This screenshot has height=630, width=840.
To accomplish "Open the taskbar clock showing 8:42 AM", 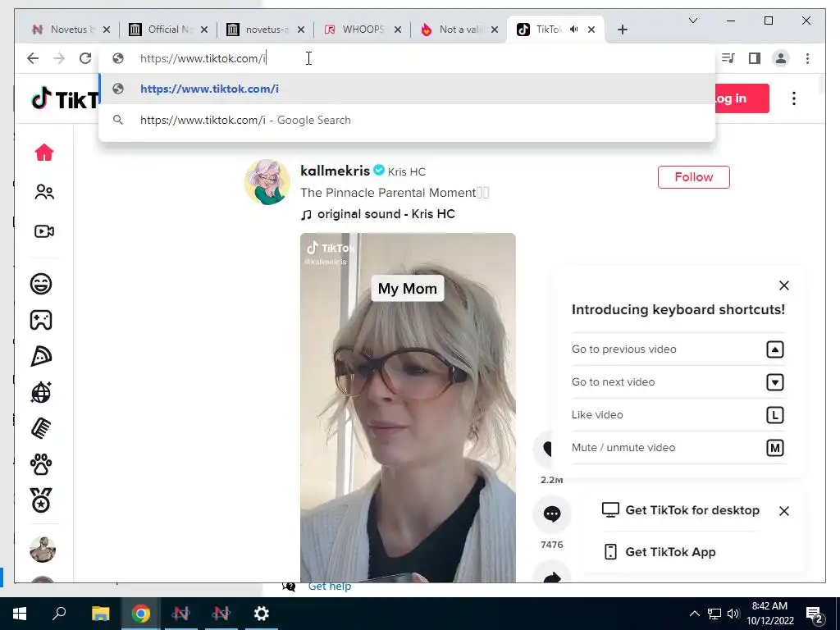I will (770, 614).
